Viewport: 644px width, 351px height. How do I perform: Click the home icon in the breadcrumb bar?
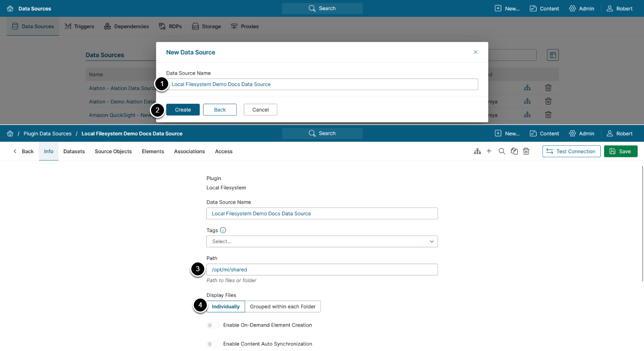tap(10, 134)
